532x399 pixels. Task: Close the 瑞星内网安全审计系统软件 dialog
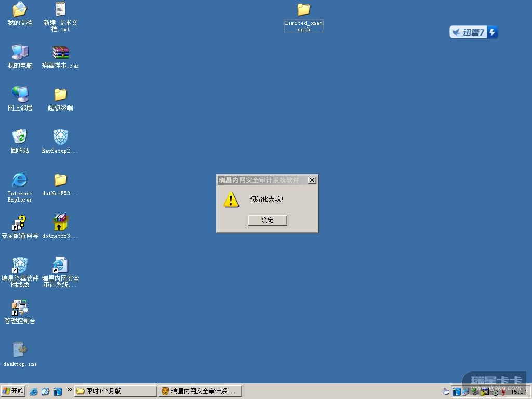tap(312, 180)
